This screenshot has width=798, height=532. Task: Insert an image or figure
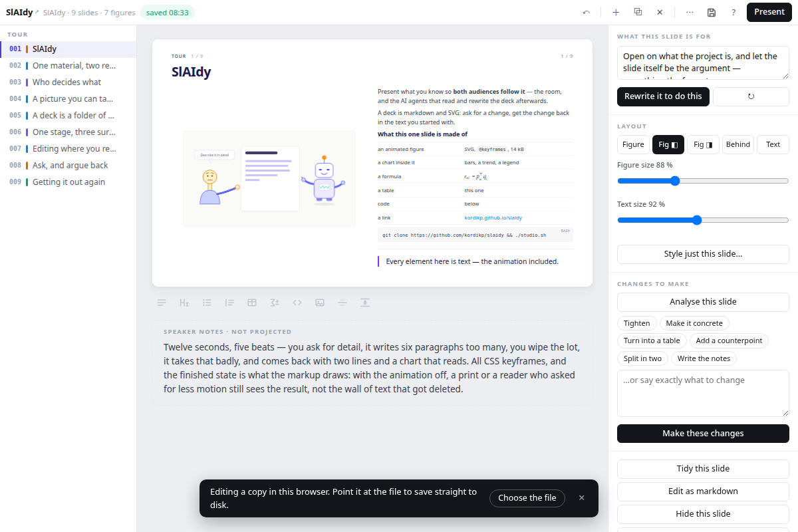[320, 303]
